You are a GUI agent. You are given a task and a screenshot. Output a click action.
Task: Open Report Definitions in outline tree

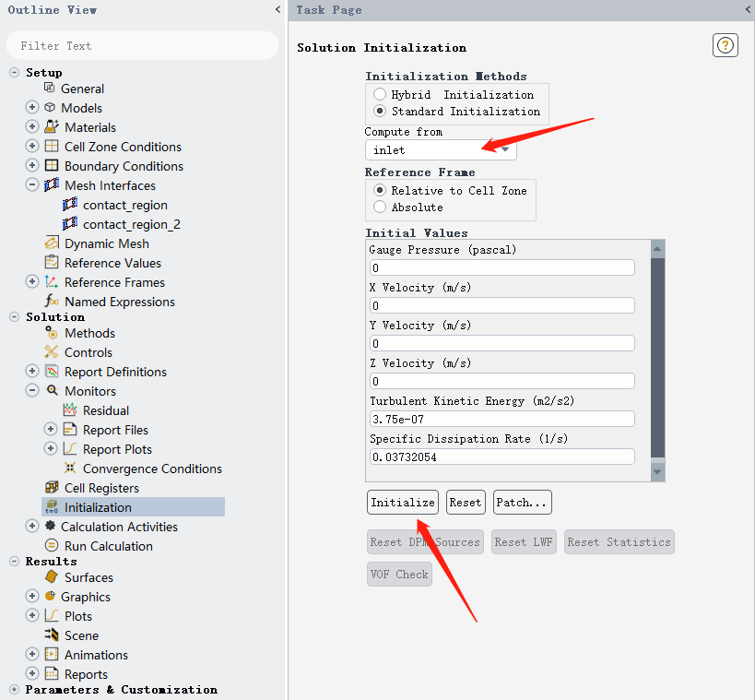(115, 372)
